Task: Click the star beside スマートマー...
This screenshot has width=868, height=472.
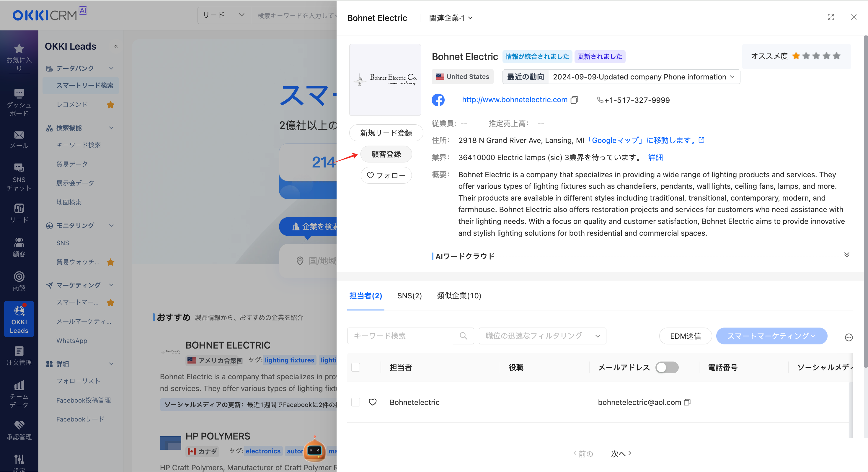Action: [x=110, y=302]
